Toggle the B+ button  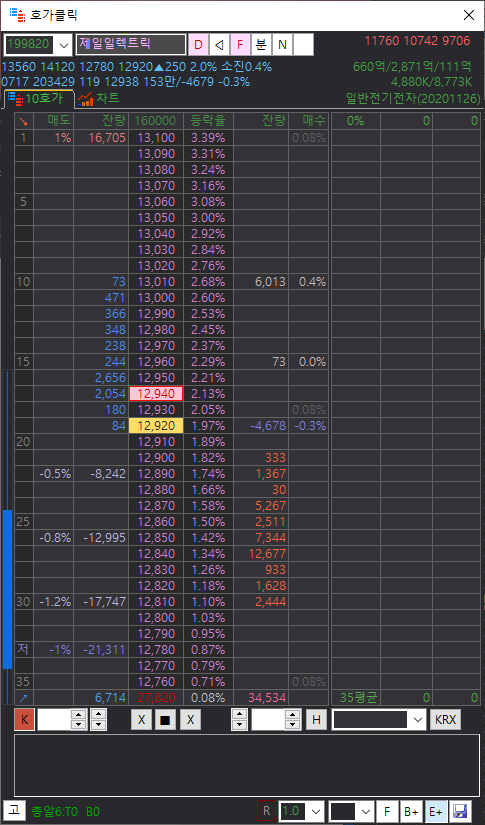[411, 811]
